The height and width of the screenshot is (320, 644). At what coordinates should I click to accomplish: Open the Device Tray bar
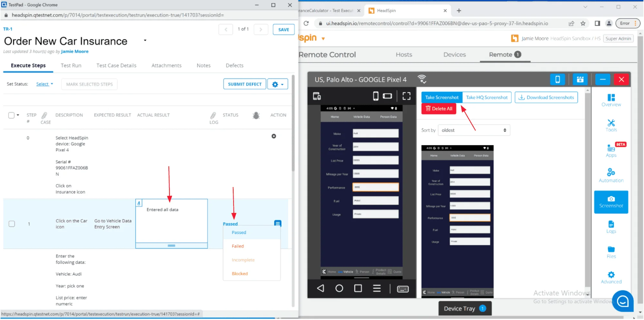pyautogui.click(x=465, y=308)
